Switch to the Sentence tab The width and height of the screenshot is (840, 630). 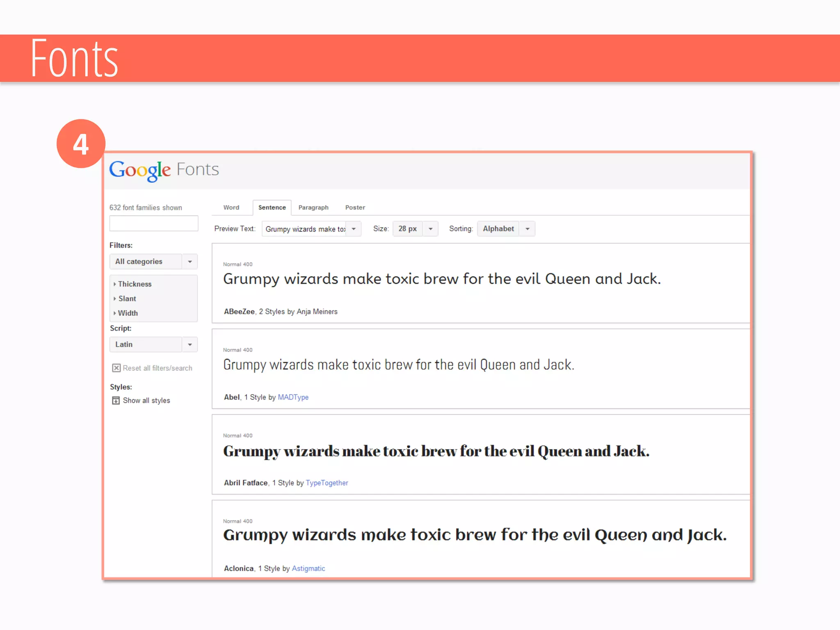click(x=272, y=208)
